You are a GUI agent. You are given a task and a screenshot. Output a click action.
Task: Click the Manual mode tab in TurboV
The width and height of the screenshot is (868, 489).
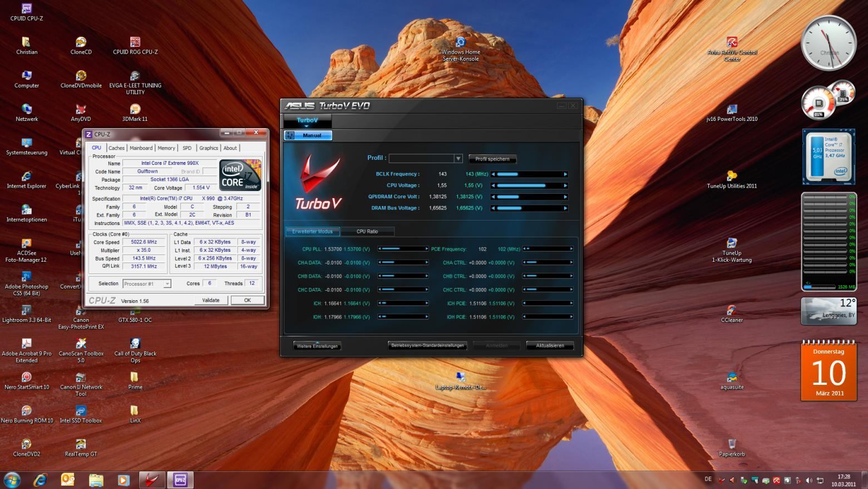(x=308, y=135)
